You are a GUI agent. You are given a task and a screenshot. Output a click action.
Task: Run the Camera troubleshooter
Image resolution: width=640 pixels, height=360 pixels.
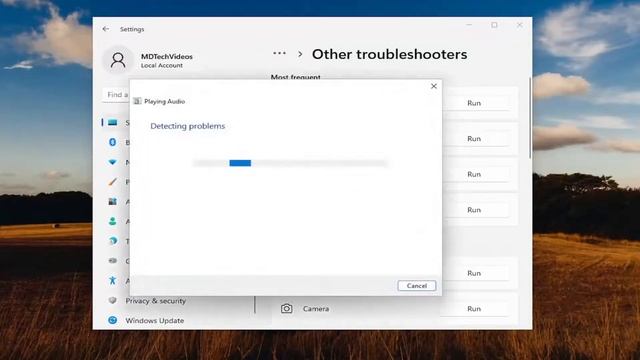(x=474, y=309)
